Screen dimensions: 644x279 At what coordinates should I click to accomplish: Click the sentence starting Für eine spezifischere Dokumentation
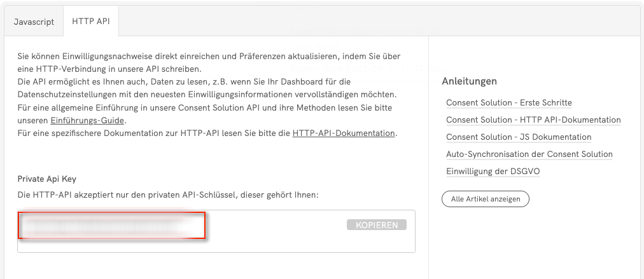coord(153,133)
